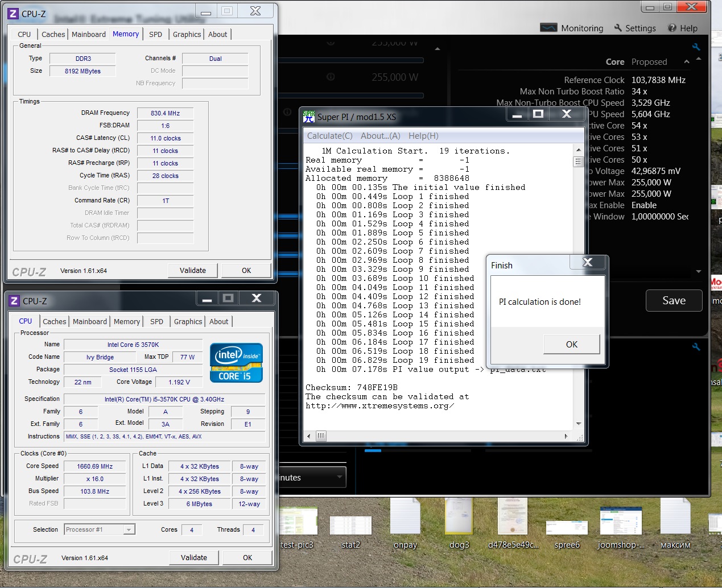The image size is (722, 588).
Task: Click the Super PI horizontal scrollbar thumb
Action: (321, 436)
